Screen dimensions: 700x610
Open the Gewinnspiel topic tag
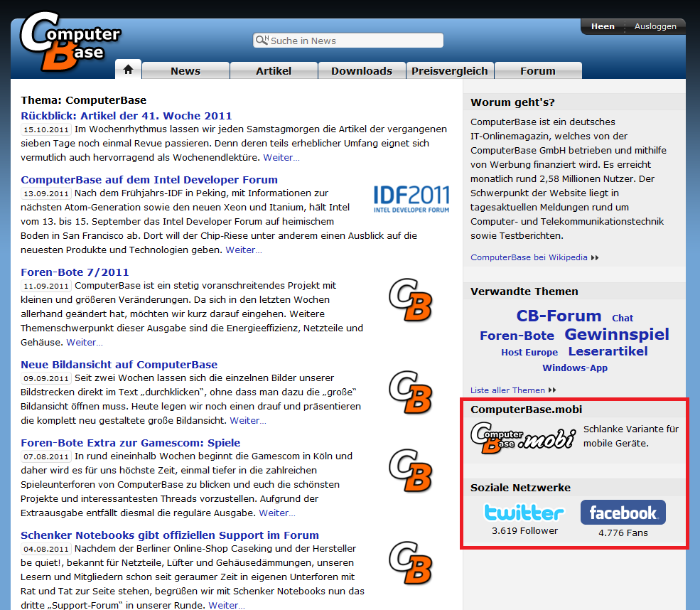pos(617,334)
